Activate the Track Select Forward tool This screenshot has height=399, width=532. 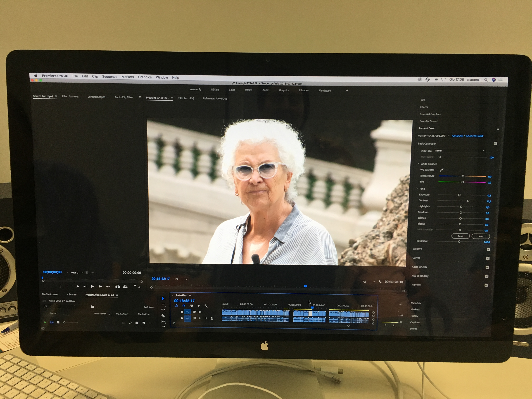(x=163, y=304)
